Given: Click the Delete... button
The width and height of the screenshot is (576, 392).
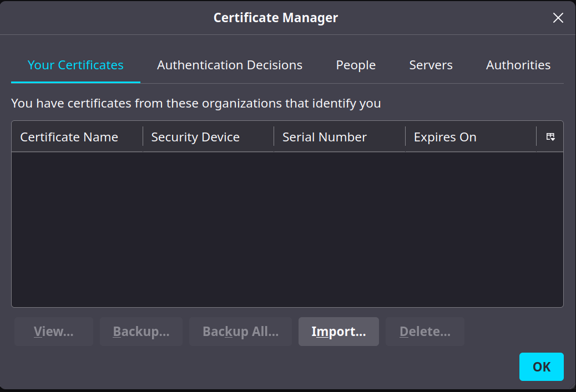Looking at the screenshot, I should pyautogui.click(x=425, y=332).
